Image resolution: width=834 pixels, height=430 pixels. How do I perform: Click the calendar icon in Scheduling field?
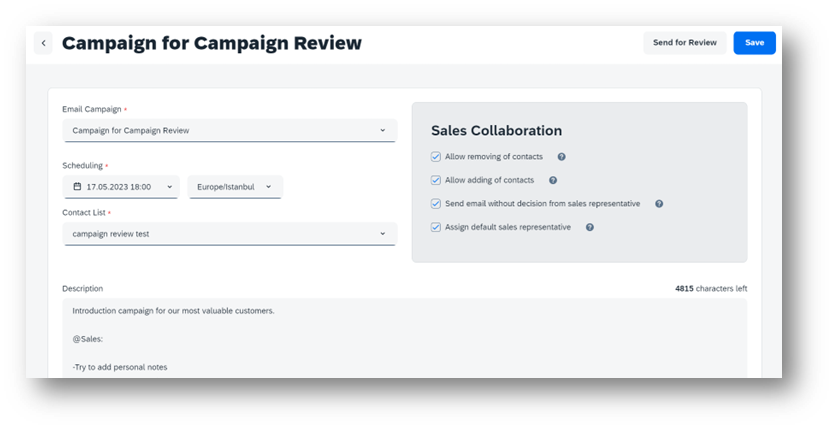(x=78, y=187)
